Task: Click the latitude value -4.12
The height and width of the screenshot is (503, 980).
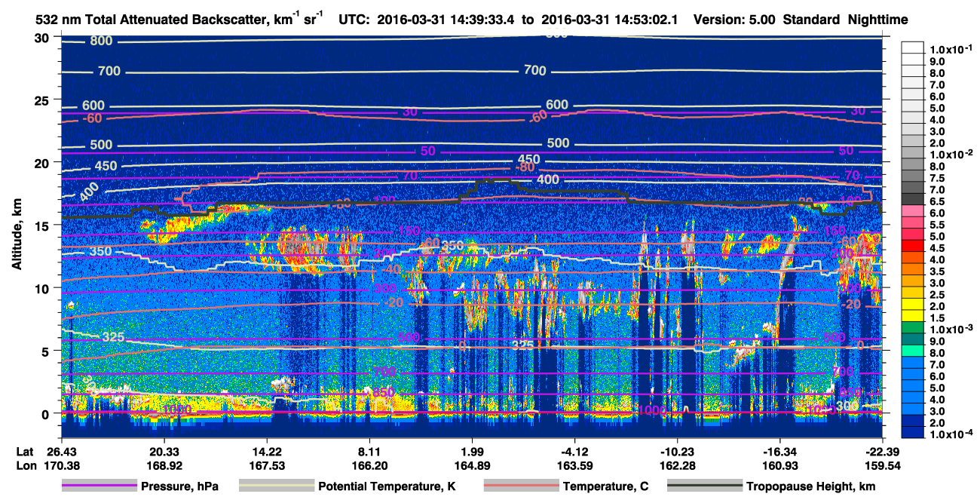Action: tap(574, 451)
